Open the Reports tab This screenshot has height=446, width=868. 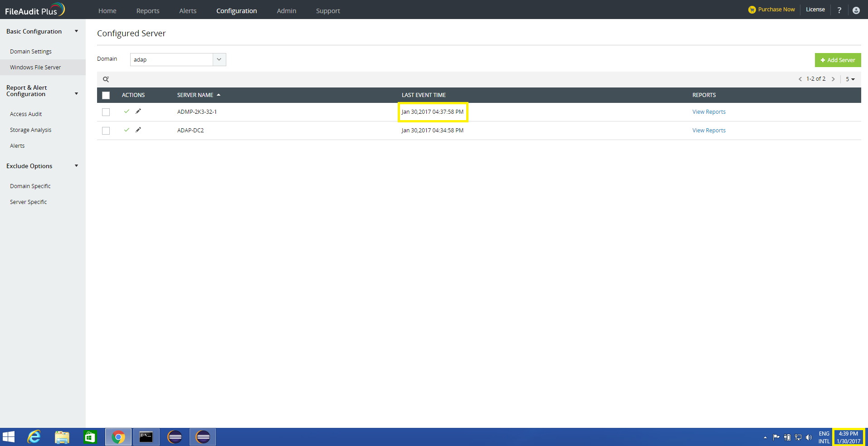pyautogui.click(x=148, y=11)
